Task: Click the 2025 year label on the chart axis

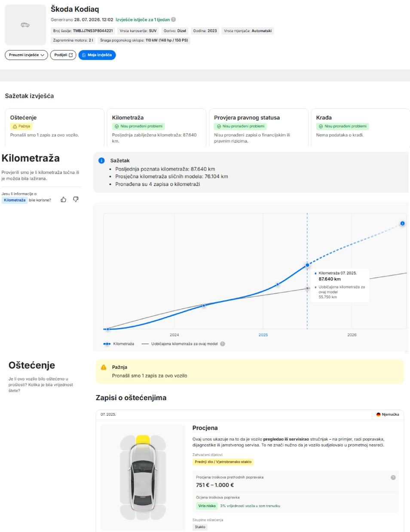Action: pyautogui.click(x=263, y=335)
